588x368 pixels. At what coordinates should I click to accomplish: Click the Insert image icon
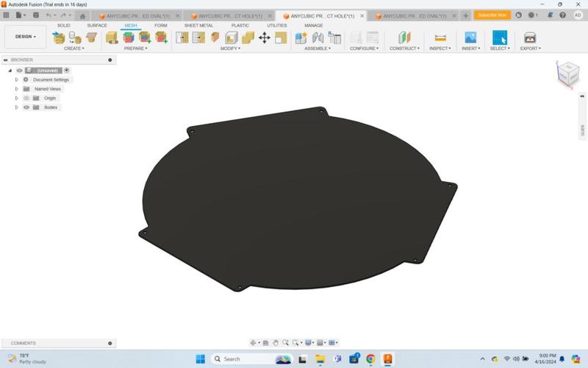(470, 38)
